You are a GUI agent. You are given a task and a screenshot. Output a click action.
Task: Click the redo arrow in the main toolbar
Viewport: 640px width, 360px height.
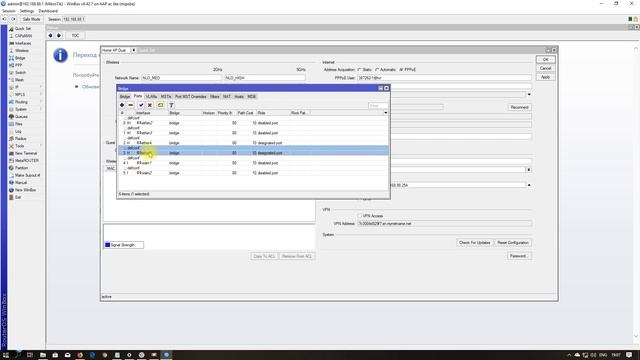[x=13, y=19]
